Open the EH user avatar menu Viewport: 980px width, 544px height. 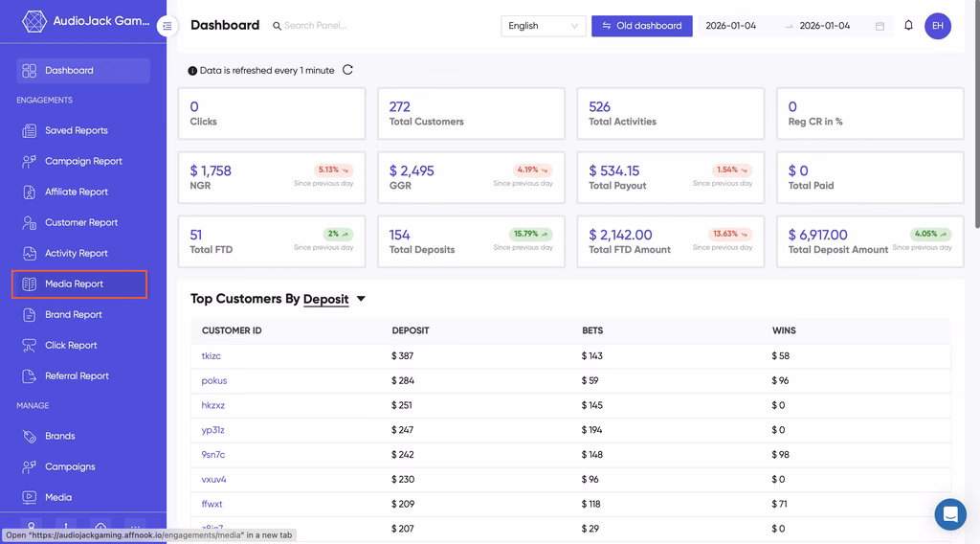pos(938,26)
